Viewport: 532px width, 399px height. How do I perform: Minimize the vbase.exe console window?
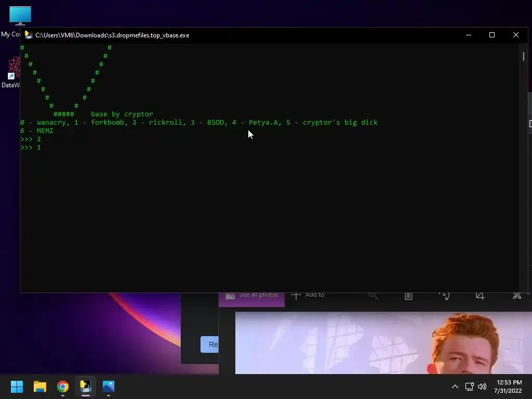click(469, 35)
